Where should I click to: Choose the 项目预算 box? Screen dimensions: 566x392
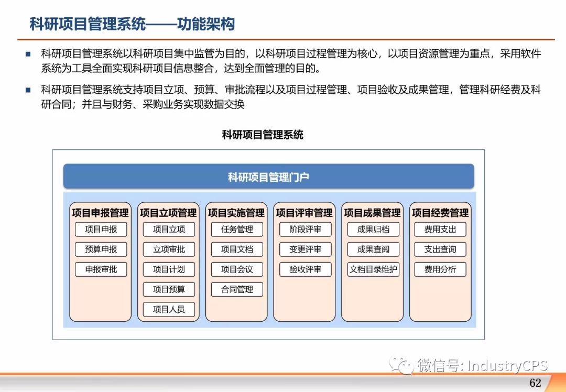169,289
